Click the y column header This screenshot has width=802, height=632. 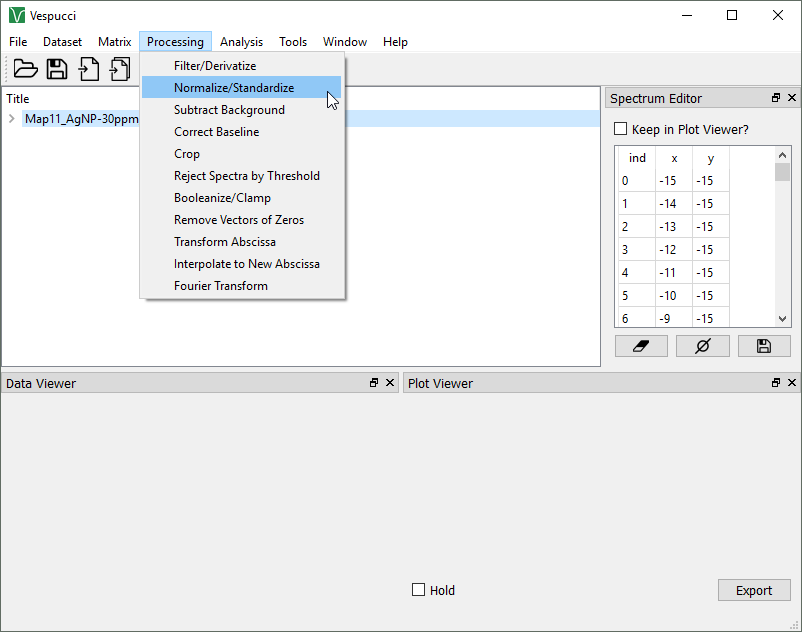[711, 158]
